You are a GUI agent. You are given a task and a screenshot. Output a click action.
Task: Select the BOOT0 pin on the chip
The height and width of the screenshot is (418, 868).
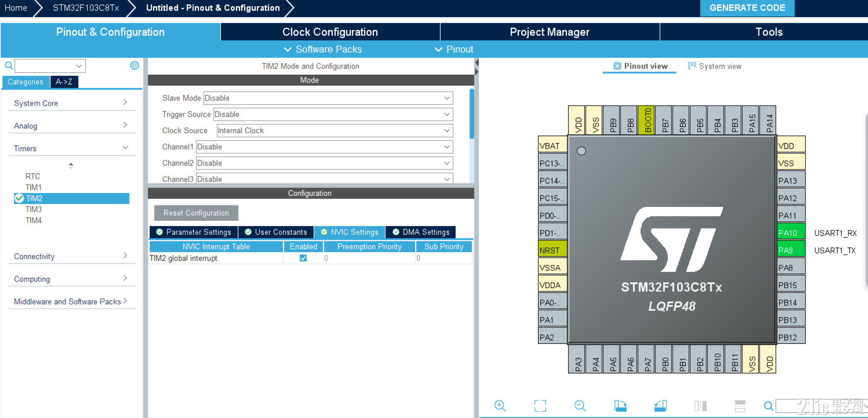pos(646,120)
